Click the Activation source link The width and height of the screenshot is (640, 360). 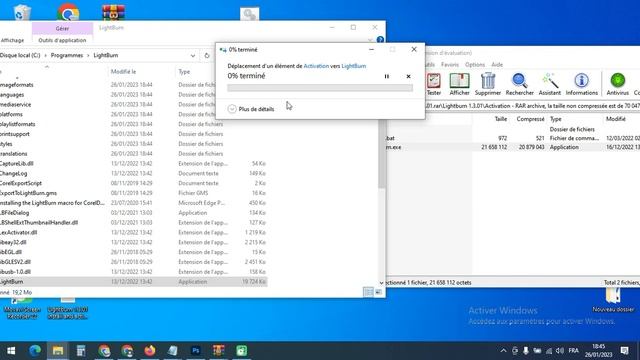coord(316,66)
